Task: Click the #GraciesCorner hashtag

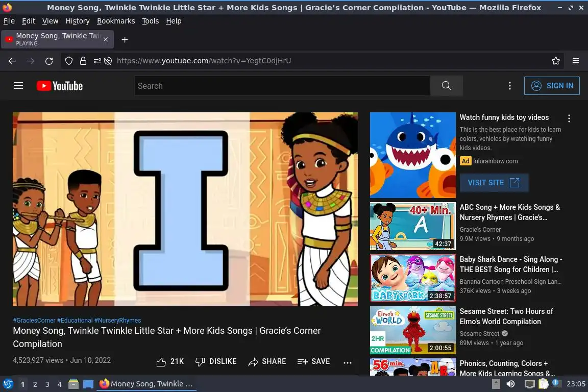Action: click(34, 321)
